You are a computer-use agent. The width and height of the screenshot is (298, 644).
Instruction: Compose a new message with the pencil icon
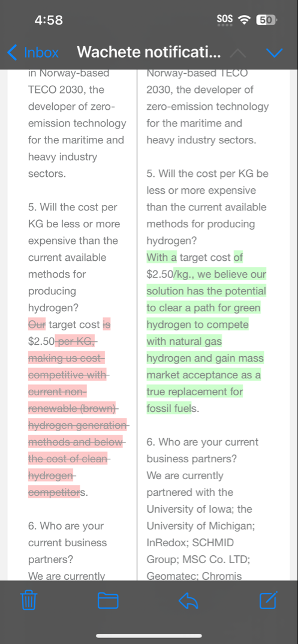click(269, 600)
